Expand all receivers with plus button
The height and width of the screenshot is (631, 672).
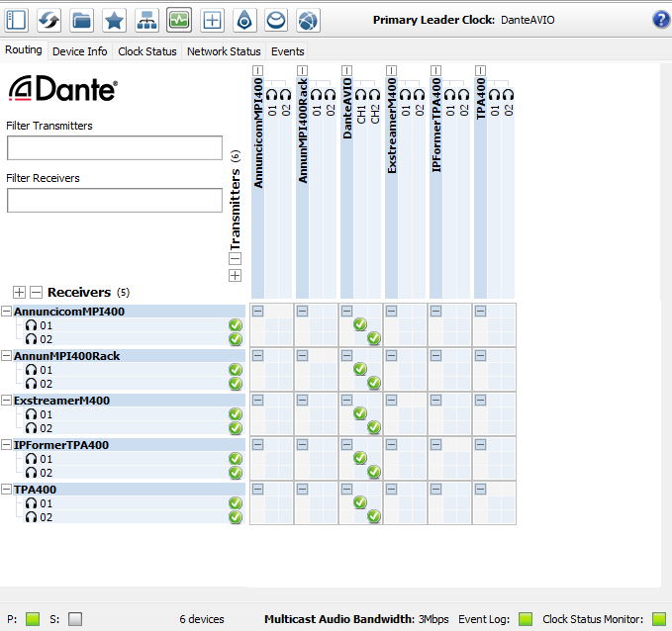19,292
